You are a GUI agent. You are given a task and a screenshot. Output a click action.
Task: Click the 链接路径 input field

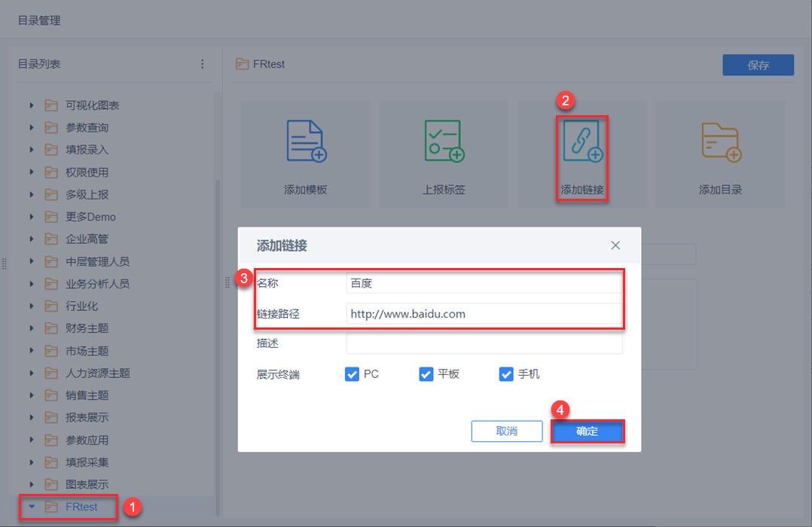click(484, 314)
